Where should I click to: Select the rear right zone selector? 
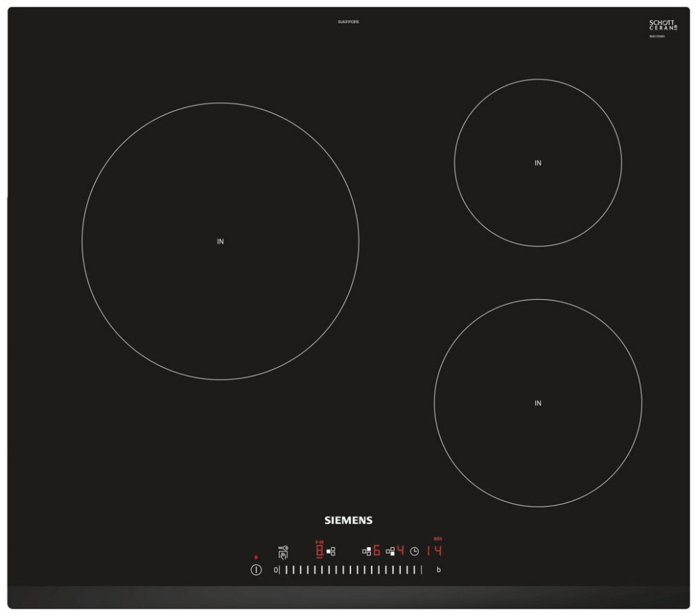tap(366, 551)
